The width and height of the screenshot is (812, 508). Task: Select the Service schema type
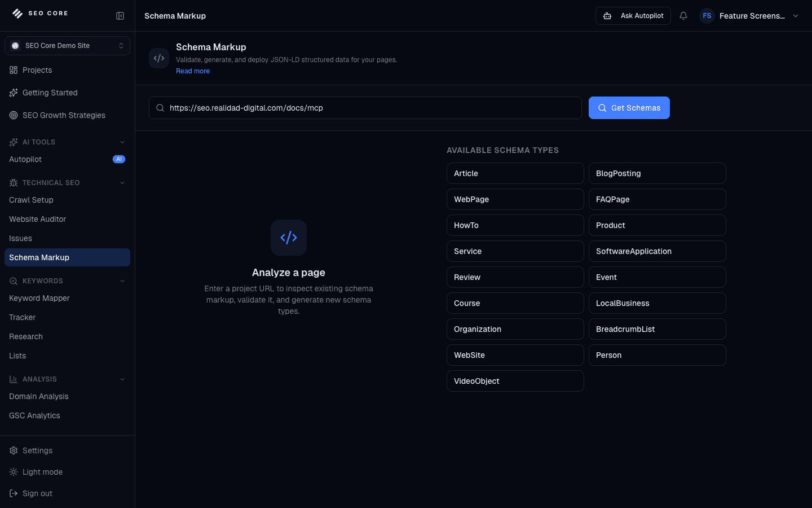(515, 251)
